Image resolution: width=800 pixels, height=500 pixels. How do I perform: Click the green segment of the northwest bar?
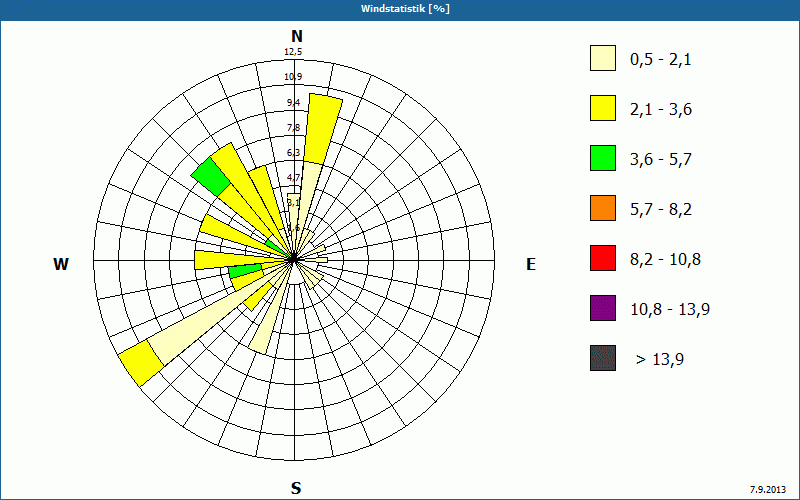tap(211, 177)
